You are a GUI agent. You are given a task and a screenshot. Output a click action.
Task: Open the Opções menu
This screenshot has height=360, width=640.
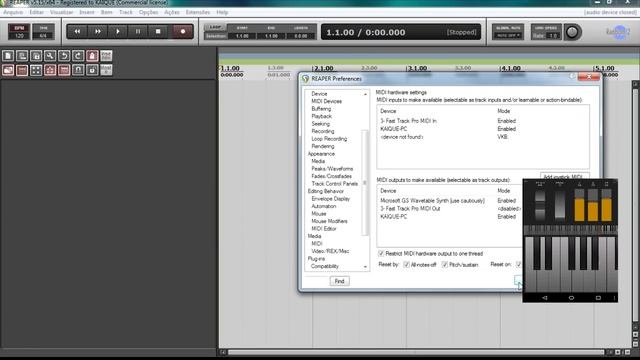point(148,12)
